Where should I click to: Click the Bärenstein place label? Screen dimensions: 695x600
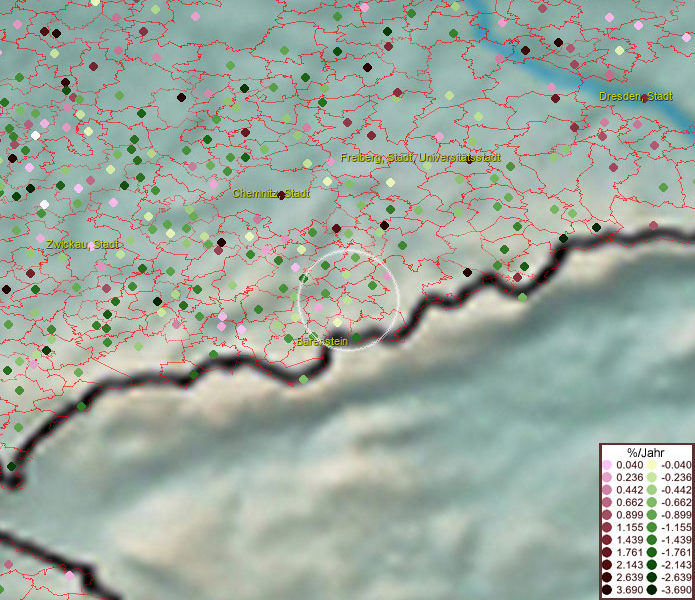(x=321, y=342)
